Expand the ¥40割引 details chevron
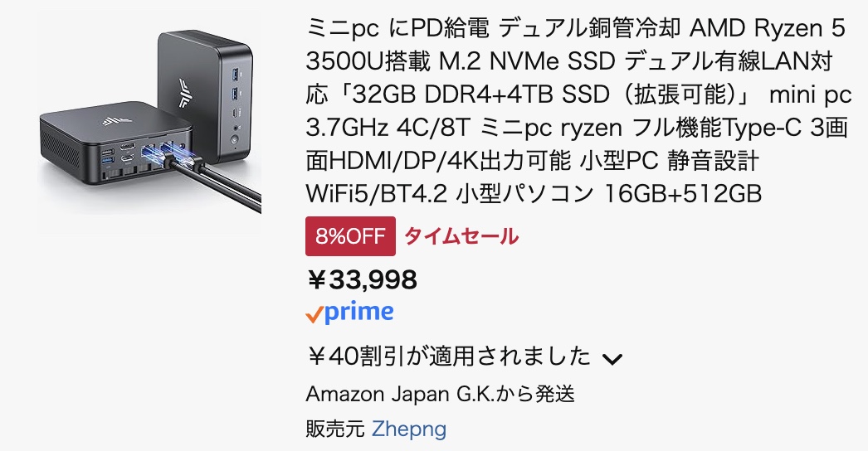The image size is (868, 451). (x=612, y=358)
